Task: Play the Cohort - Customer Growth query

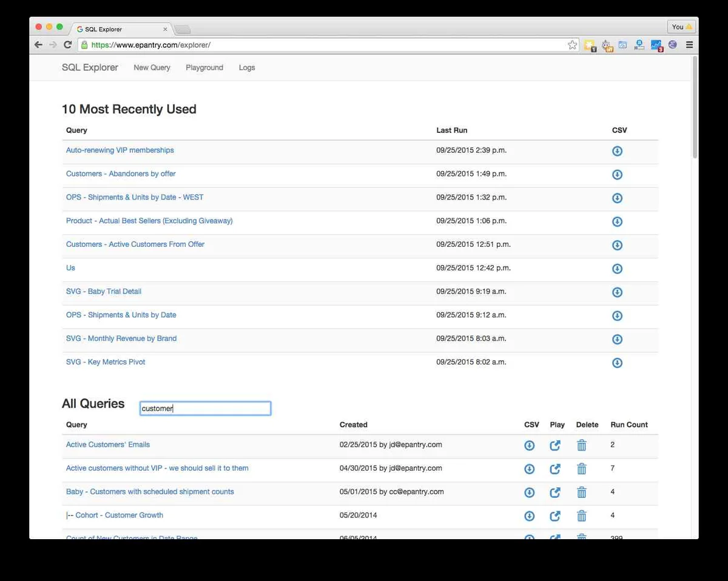Action: click(x=555, y=517)
